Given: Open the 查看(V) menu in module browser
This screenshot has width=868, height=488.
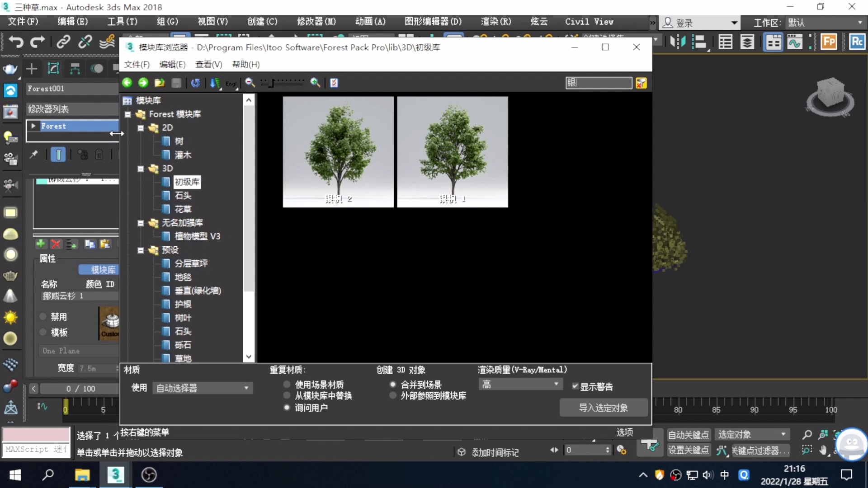Looking at the screenshot, I should coord(208,64).
